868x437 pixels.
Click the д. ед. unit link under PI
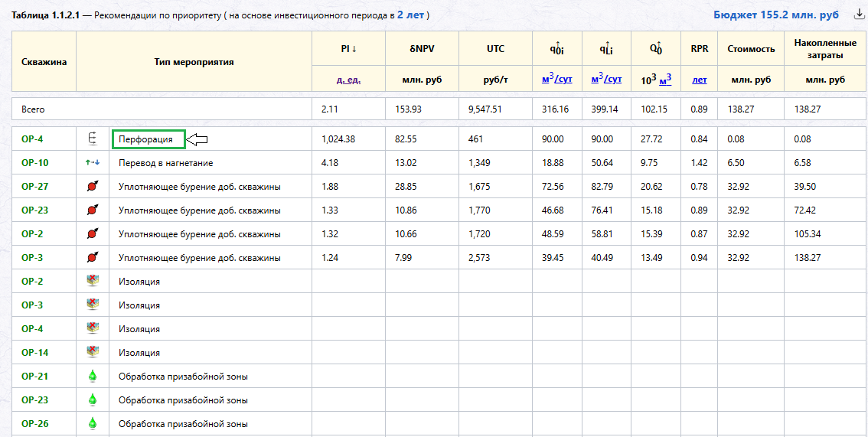349,80
